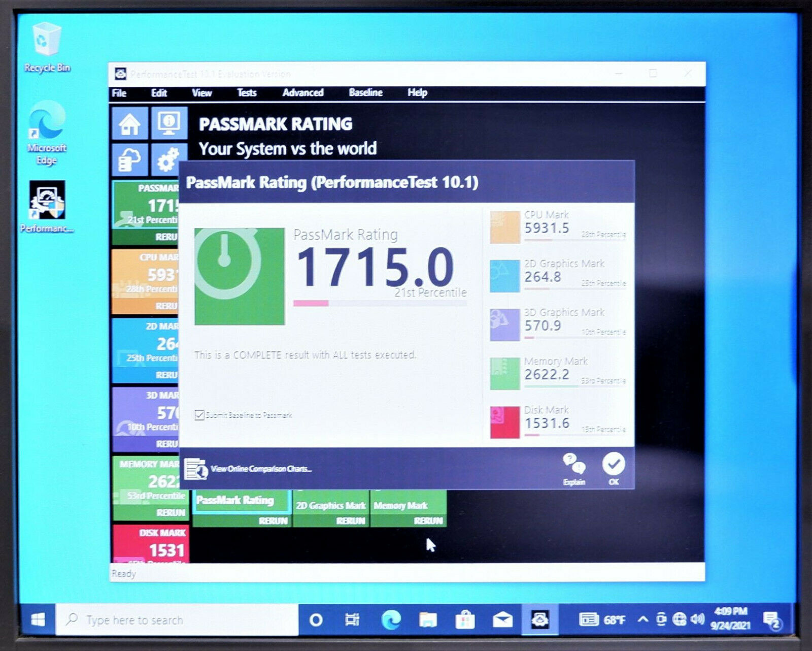This screenshot has width=812, height=651.
Task: Open the View menu
Action: coord(201,93)
